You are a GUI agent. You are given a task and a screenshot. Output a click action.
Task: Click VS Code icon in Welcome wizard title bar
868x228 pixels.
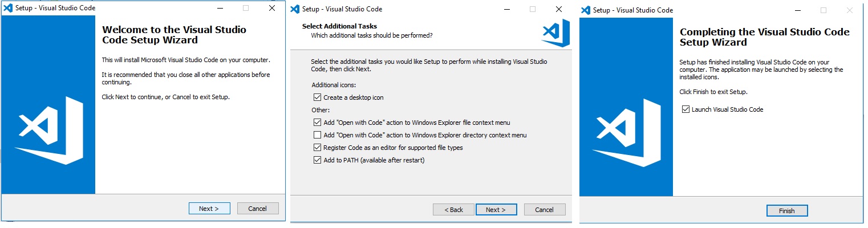tap(8, 8)
